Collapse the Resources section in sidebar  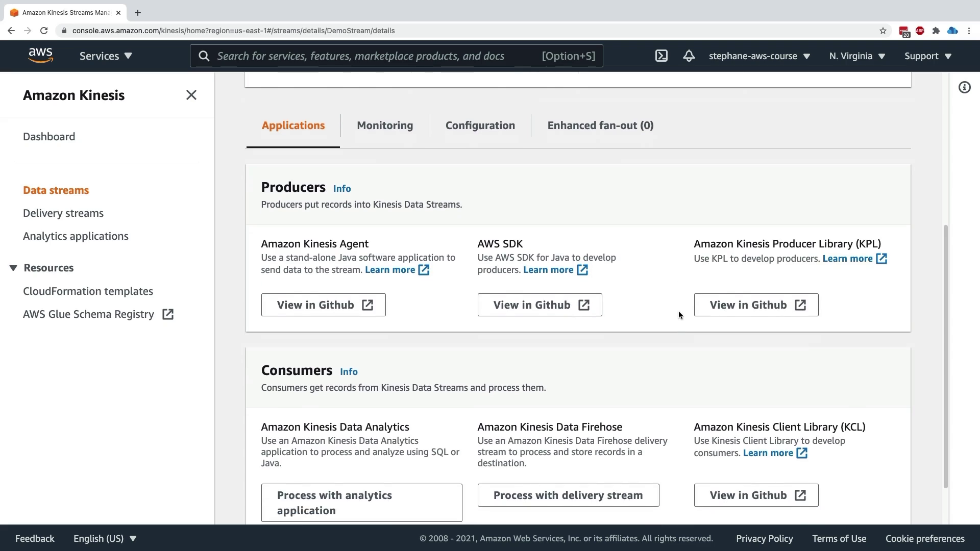tap(14, 268)
